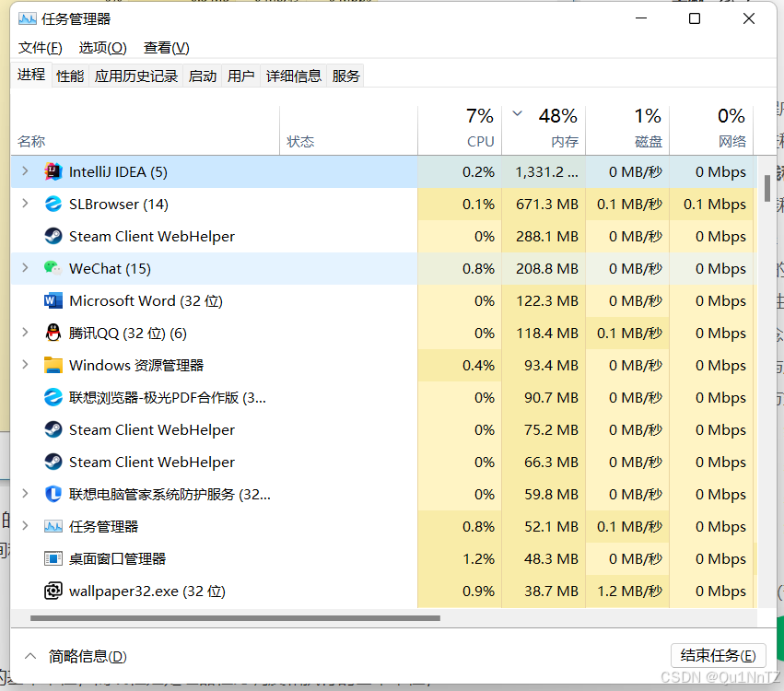This screenshot has width=784, height=691.
Task: Click the 1,331.2 memory value for IntelliJ
Action: (x=546, y=172)
